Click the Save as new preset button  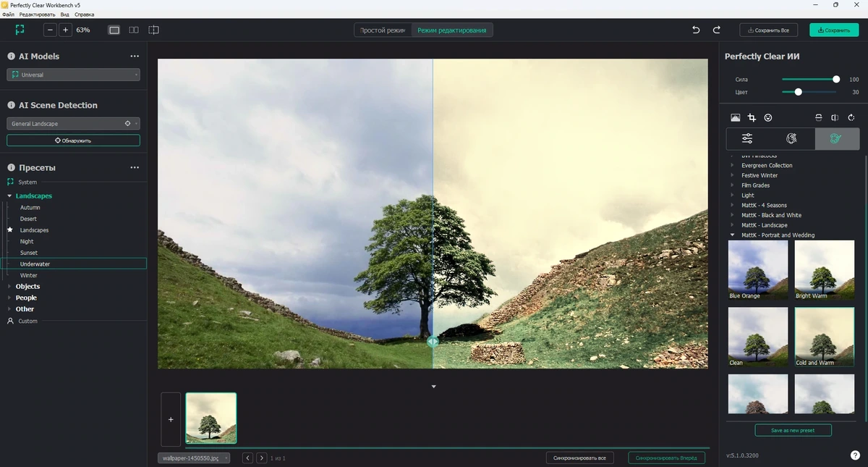[793, 430]
